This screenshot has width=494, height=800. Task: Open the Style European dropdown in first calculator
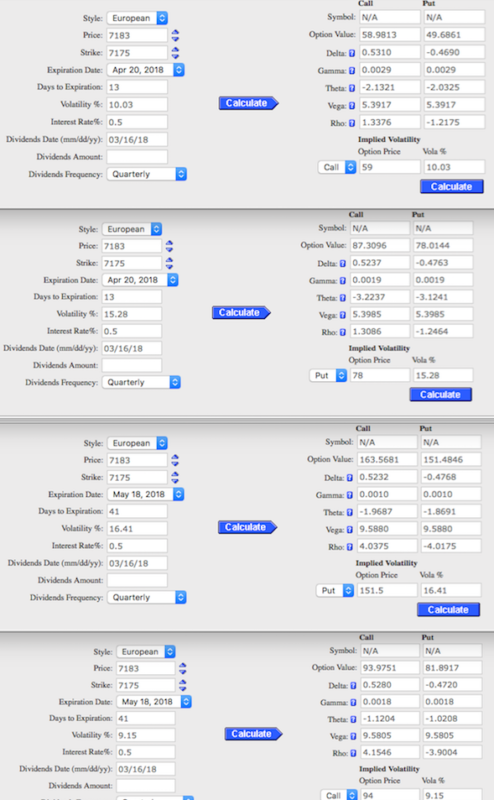point(137,18)
